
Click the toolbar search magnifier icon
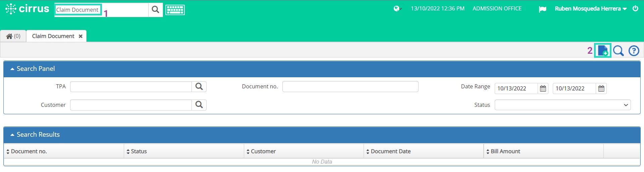click(618, 51)
